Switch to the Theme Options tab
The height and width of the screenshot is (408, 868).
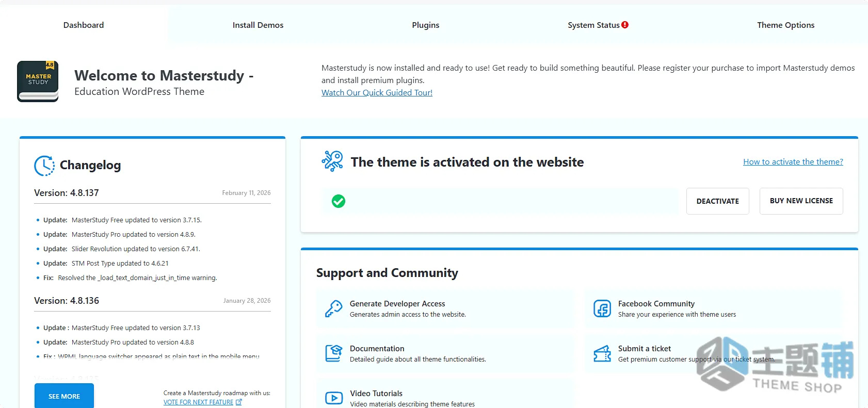coord(785,25)
